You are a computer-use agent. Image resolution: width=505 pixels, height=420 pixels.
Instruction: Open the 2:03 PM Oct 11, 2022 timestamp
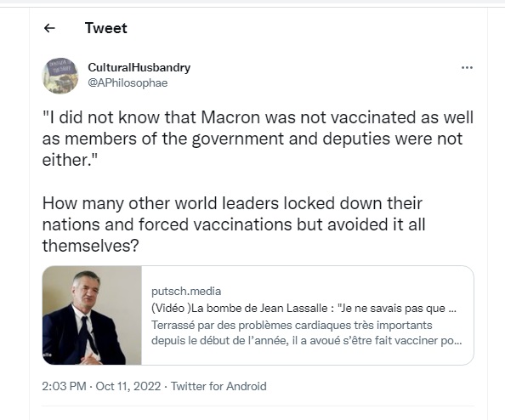pyautogui.click(x=101, y=386)
